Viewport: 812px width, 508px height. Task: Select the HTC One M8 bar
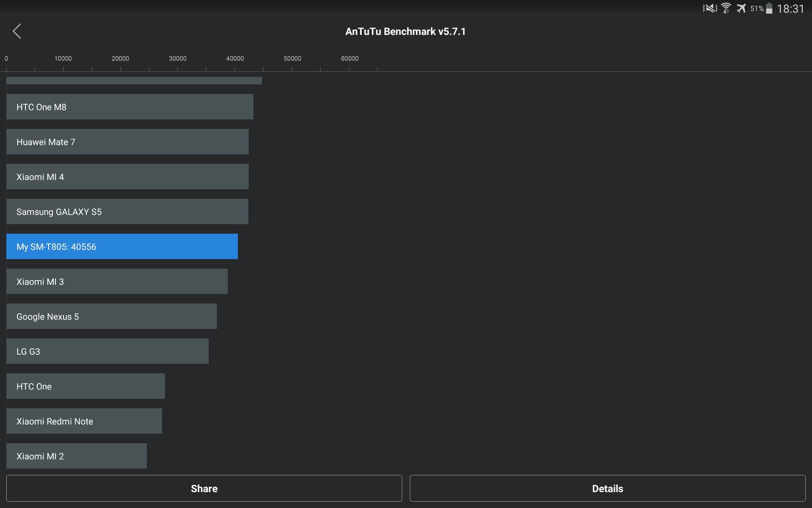click(x=130, y=107)
